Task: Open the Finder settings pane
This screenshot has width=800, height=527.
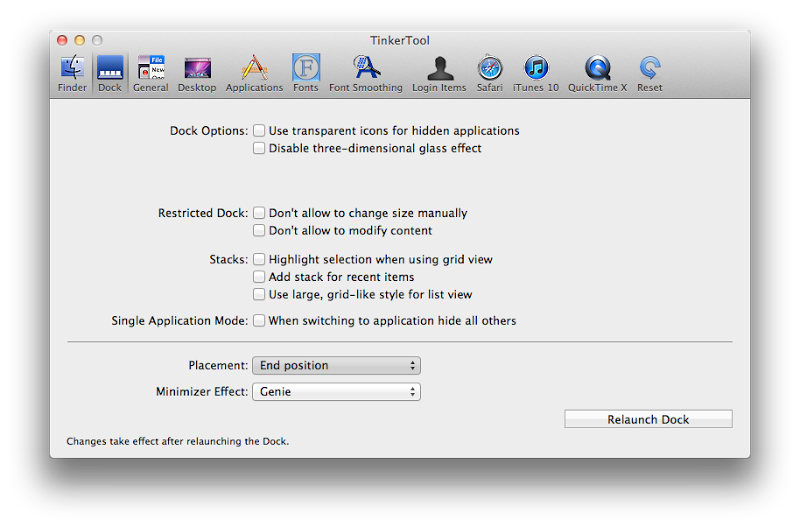Action: click(72, 74)
